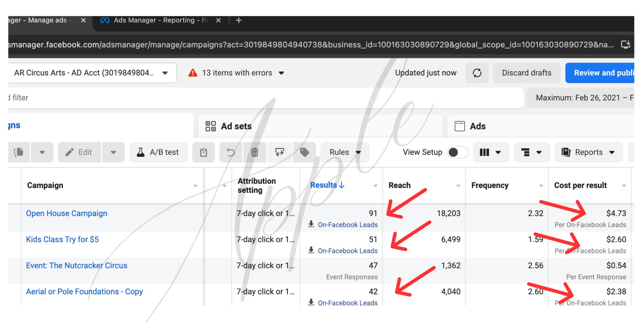Open a new browser tab
This screenshot has width=644, height=322.
[x=239, y=20]
